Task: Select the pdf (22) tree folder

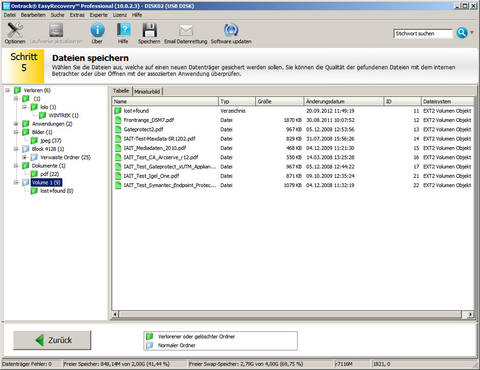Action: pyautogui.click(x=49, y=174)
